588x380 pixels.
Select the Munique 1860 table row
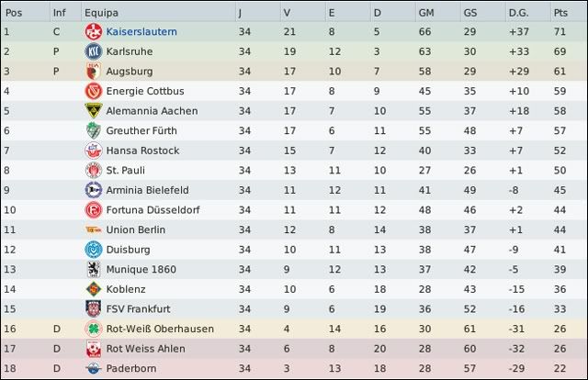pos(294,270)
